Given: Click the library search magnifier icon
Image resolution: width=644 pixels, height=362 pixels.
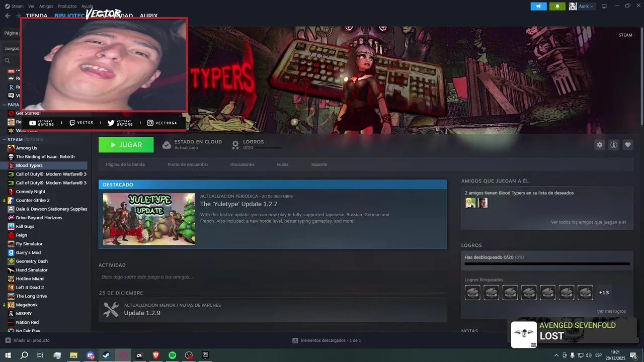Looking at the screenshot, I should point(7,60).
